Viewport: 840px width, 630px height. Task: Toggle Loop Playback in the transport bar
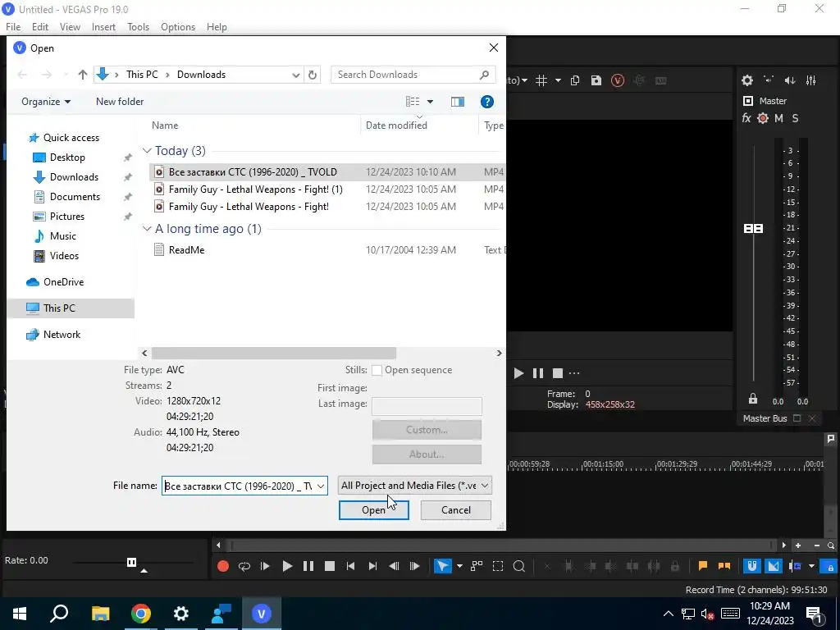[244, 566]
